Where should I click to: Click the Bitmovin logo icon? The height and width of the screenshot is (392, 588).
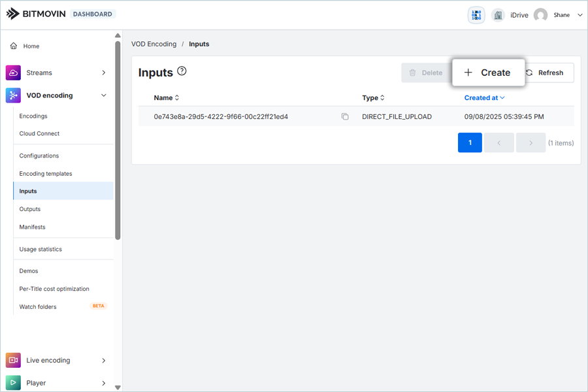(x=13, y=14)
